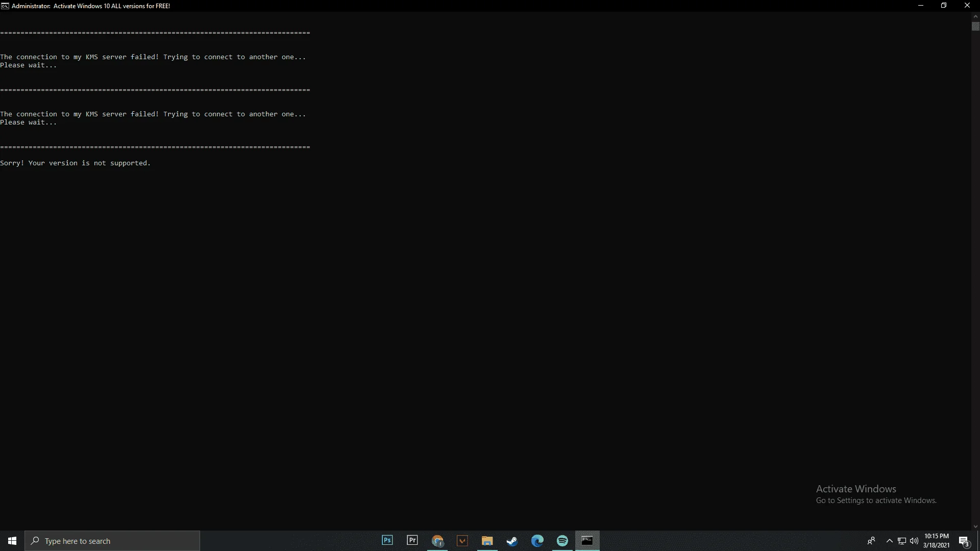
Task: Open the Windows Start menu
Action: pyautogui.click(x=12, y=541)
